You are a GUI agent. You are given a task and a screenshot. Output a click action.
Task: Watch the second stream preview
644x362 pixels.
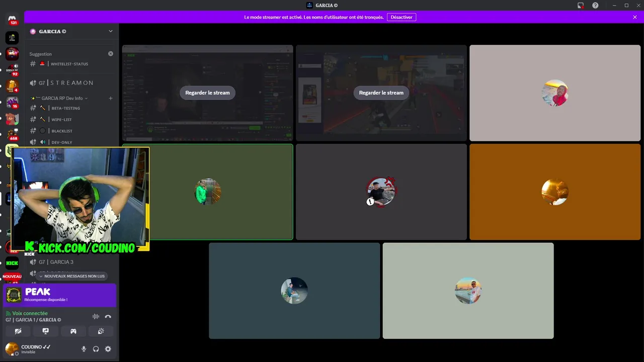(x=381, y=93)
